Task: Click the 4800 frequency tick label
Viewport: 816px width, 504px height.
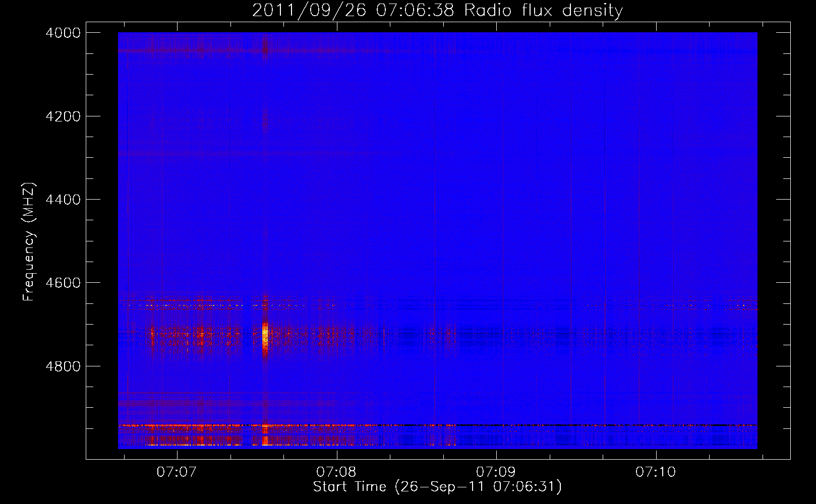Action: click(63, 366)
